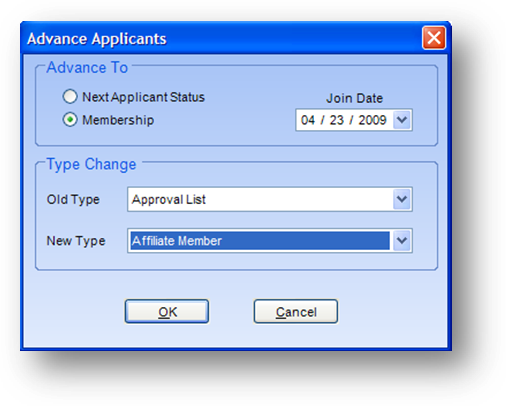Click the Approval List combo box text
Viewport: 506px width, 406px height.
[169, 199]
